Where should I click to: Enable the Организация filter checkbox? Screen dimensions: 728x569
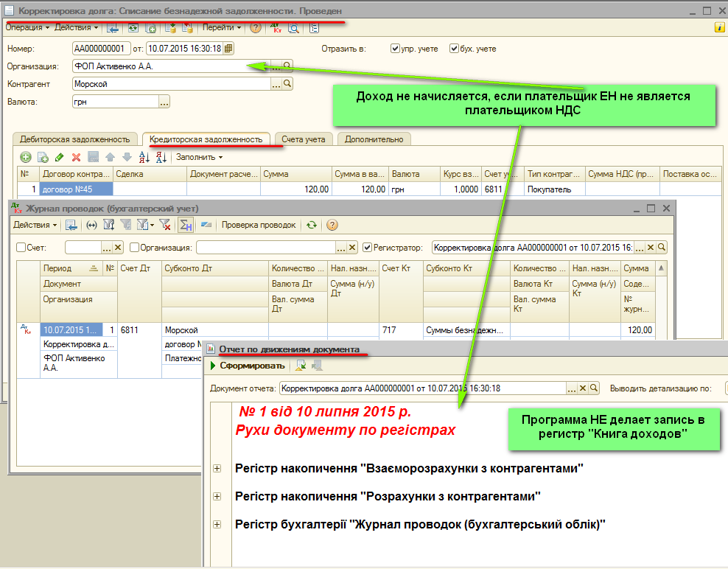135,248
